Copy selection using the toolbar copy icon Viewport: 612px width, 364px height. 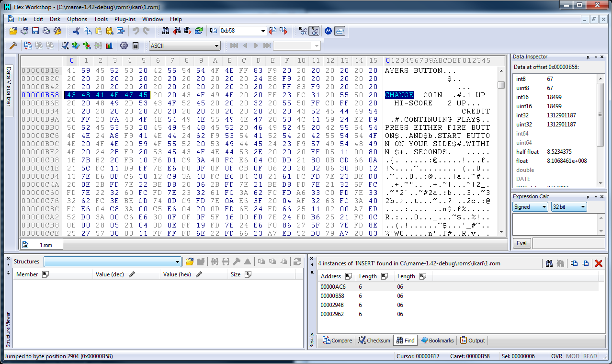pos(87,31)
